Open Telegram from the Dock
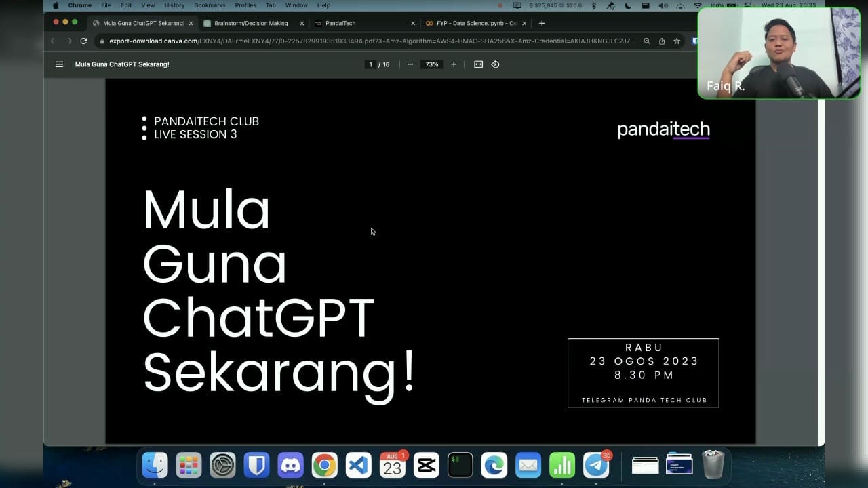868x488 pixels. coord(596,465)
